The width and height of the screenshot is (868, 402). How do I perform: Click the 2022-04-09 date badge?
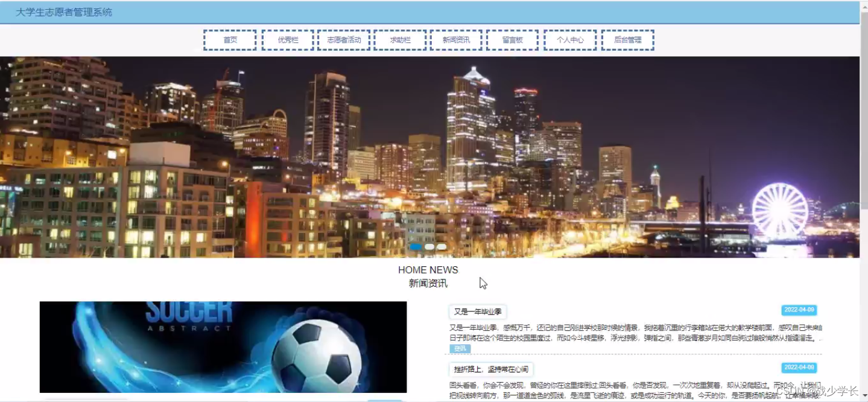pos(799,309)
